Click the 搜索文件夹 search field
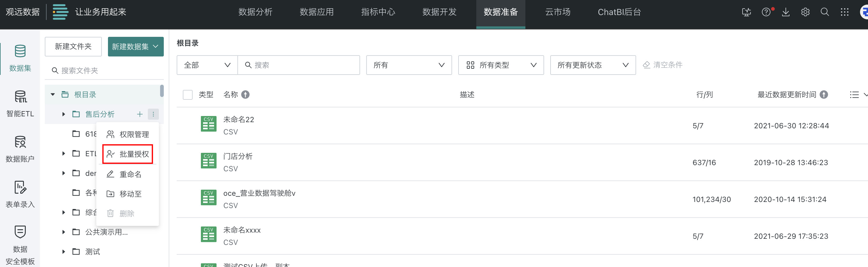The width and height of the screenshot is (868, 267). click(x=105, y=71)
